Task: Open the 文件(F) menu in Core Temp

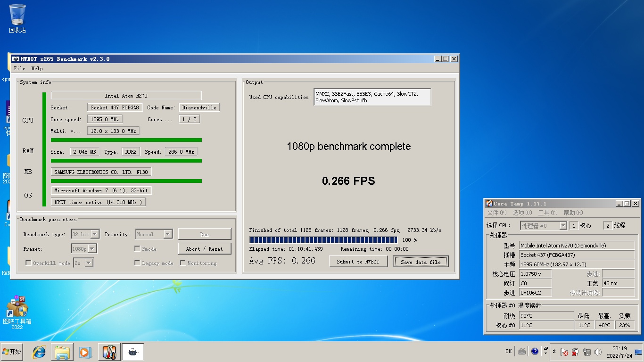Action: 497,213
